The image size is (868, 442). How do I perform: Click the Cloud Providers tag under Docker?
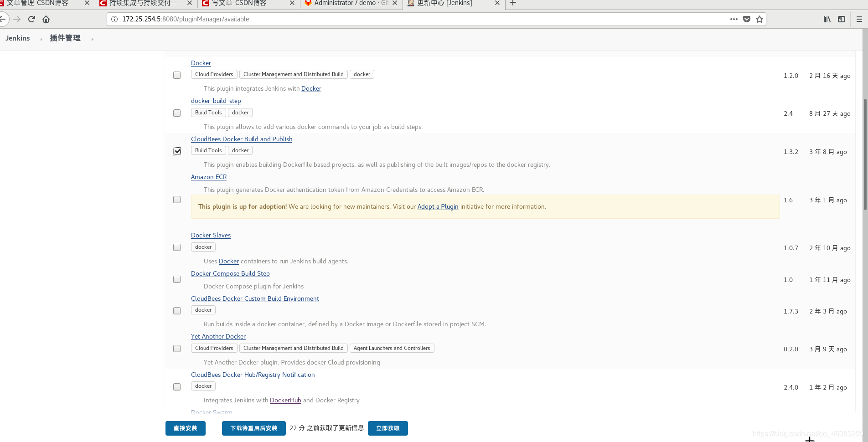pyautogui.click(x=214, y=74)
